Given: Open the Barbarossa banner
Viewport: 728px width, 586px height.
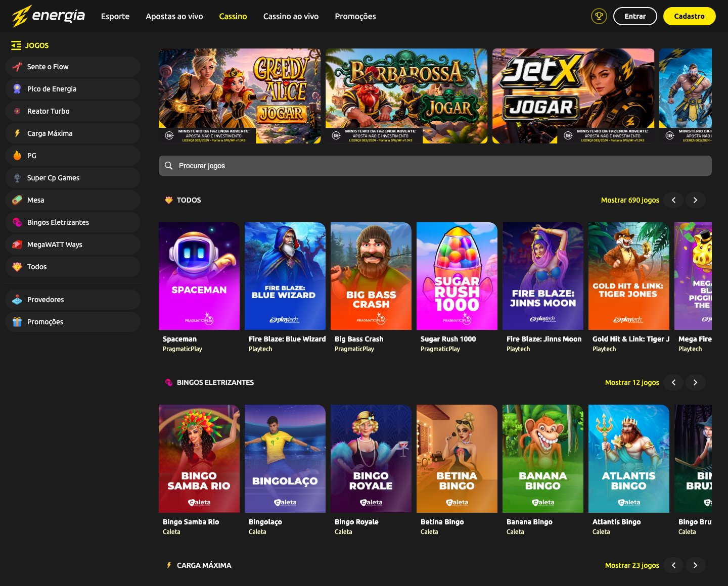Looking at the screenshot, I should (406, 96).
